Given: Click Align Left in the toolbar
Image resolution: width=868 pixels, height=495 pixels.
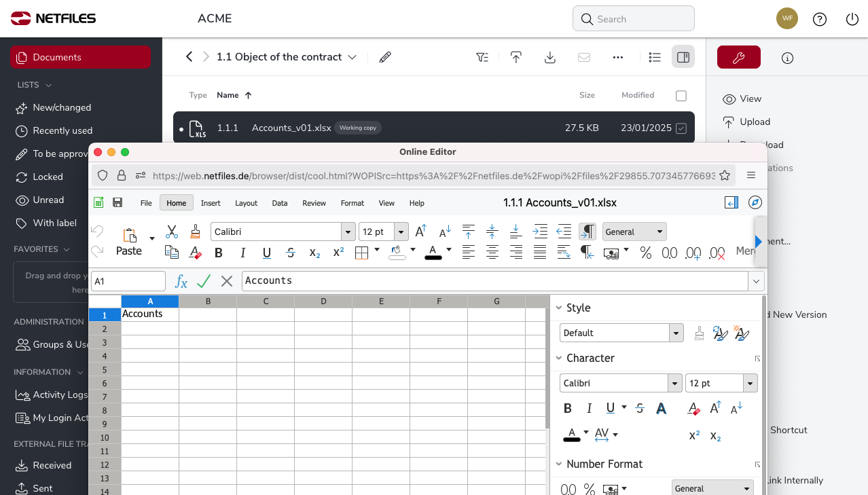Looking at the screenshot, I should coord(469,253).
